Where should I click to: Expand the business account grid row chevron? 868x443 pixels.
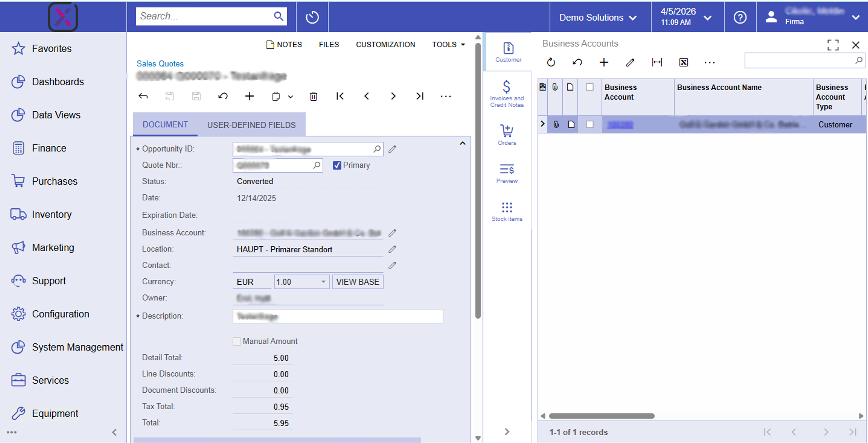(542, 124)
